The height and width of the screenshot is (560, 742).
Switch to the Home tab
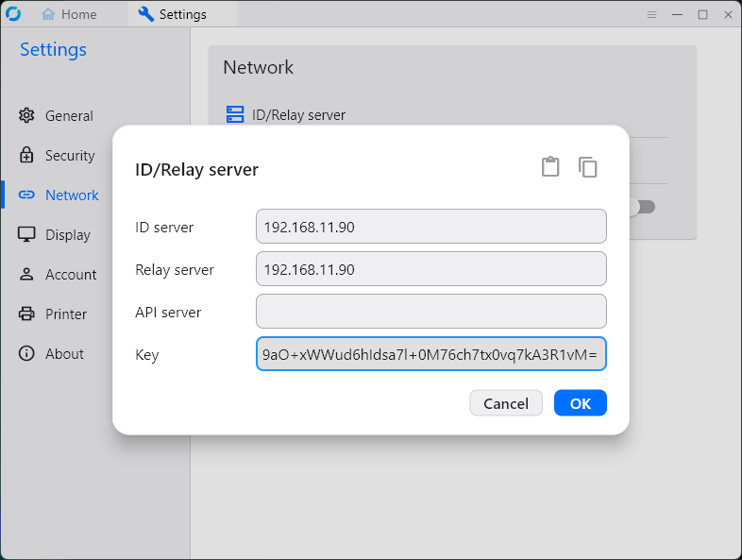tap(69, 14)
